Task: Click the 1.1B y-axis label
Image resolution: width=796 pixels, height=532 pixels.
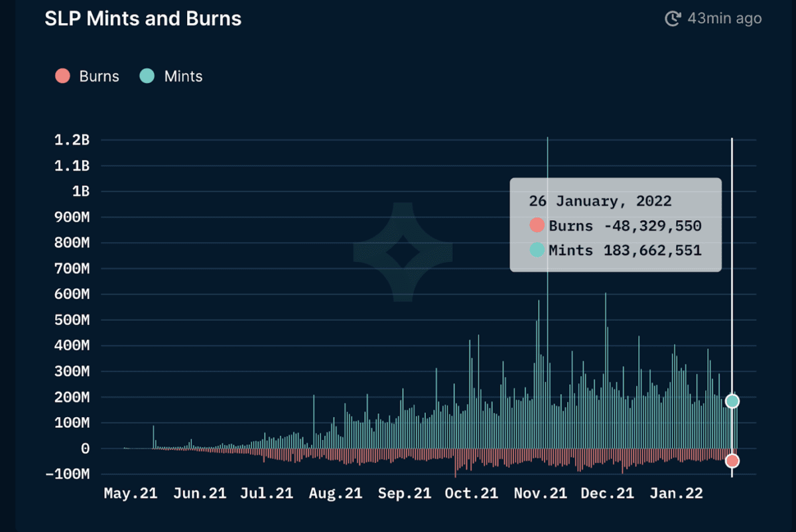Action: pyautogui.click(x=72, y=166)
